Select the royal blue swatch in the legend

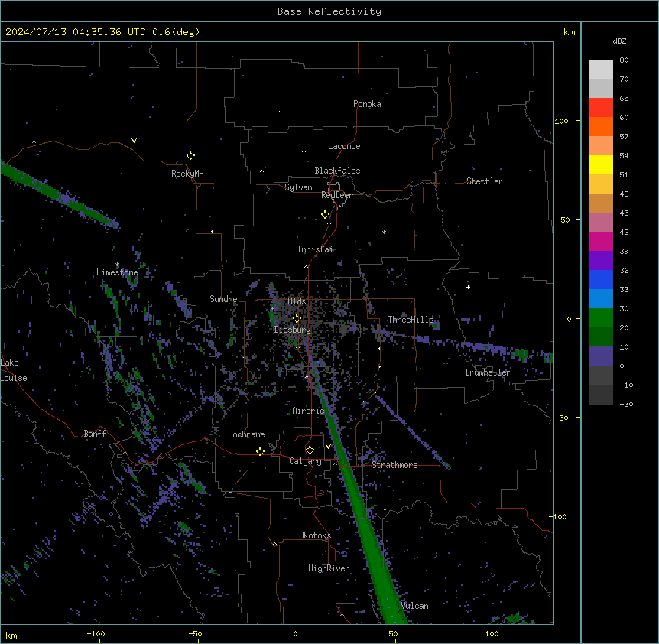(601, 279)
